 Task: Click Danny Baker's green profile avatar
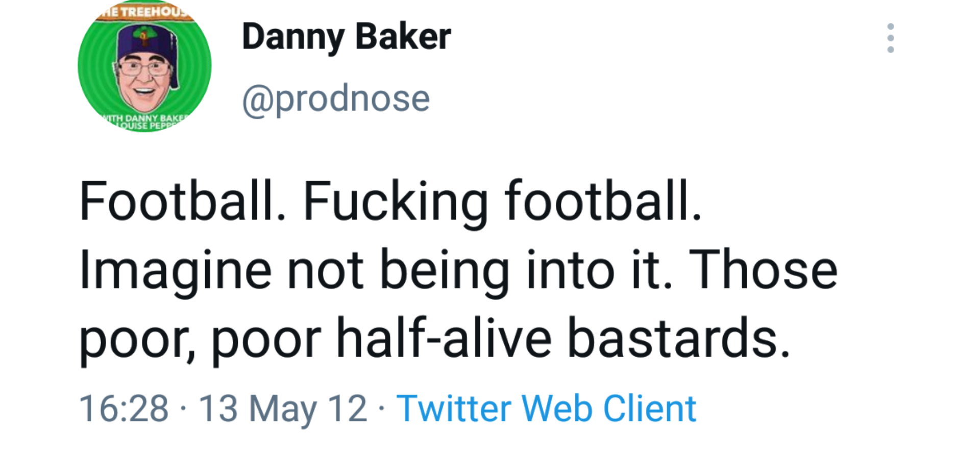point(144,66)
